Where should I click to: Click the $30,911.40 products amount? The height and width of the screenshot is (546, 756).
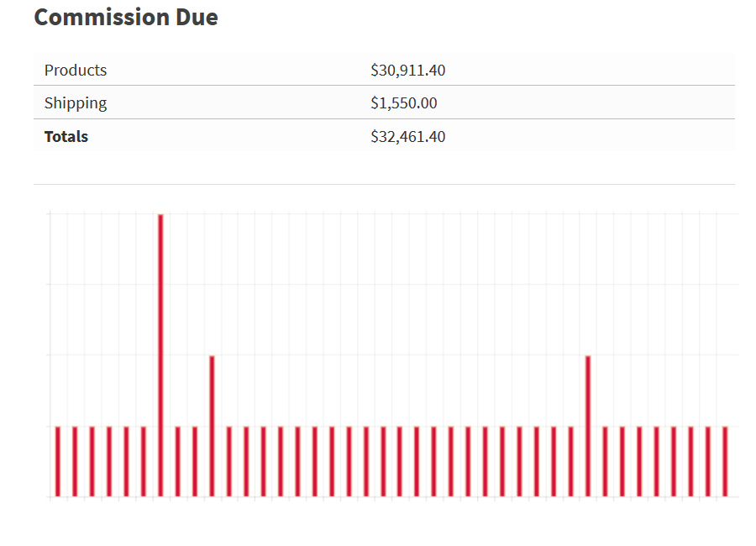click(407, 71)
